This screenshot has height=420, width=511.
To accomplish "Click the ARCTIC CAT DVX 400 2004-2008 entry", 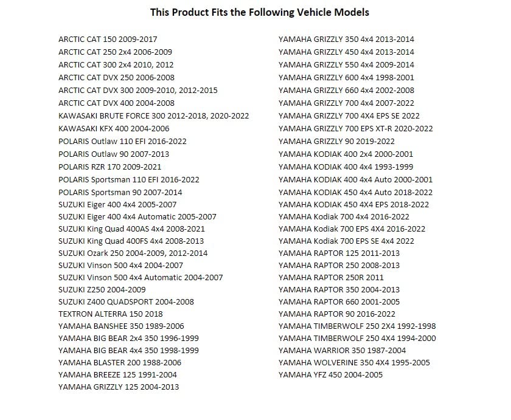I will coord(116,103).
